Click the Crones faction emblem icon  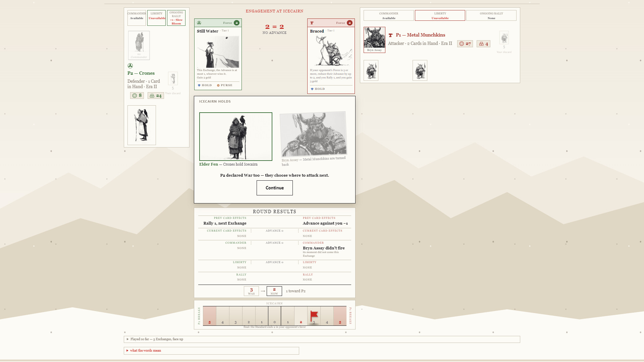130,66
